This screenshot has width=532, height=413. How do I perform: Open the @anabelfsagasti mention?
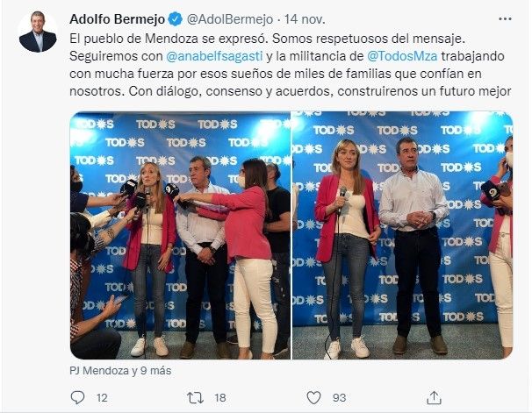[214, 56]
